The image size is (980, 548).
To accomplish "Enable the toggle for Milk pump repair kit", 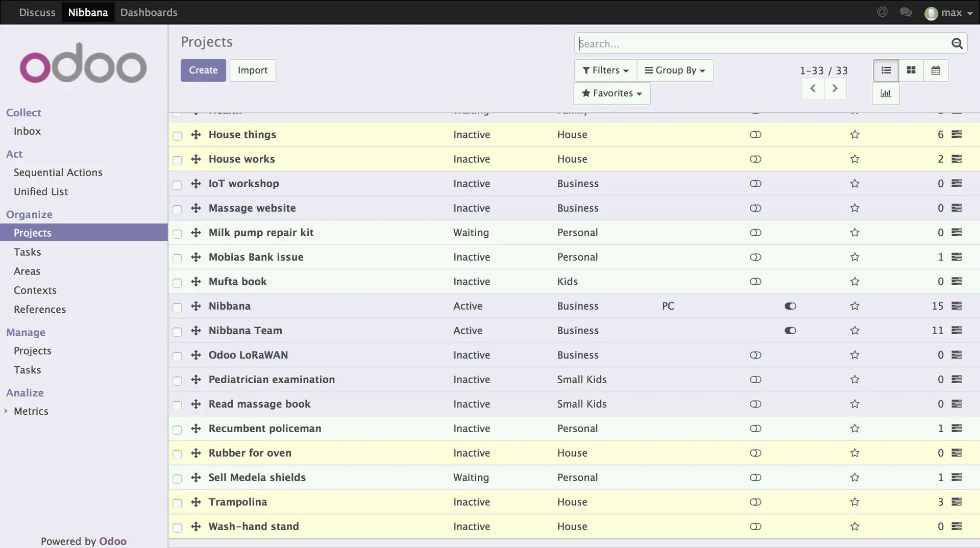I will pyautogui.click(x=755, y=233).
